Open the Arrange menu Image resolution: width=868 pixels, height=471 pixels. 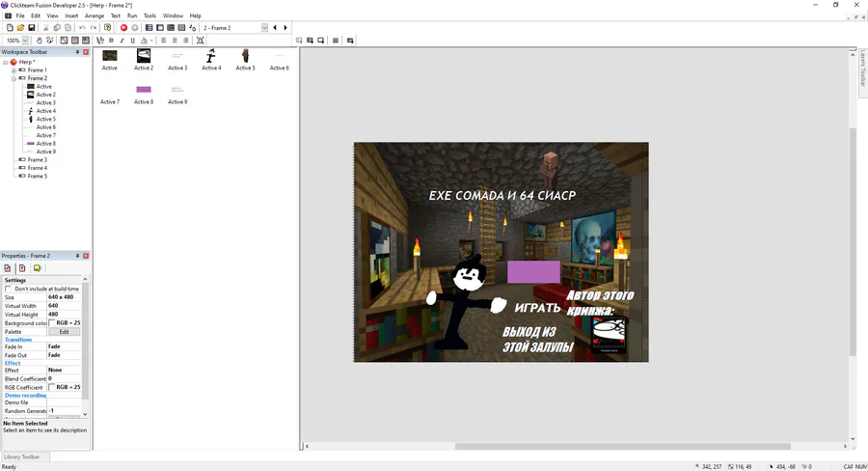point(95,15)
